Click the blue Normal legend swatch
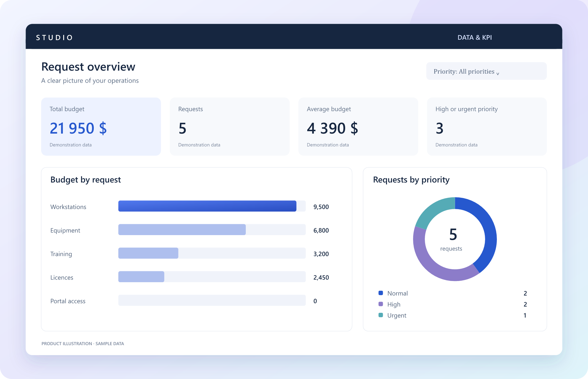 coord(381,293)
